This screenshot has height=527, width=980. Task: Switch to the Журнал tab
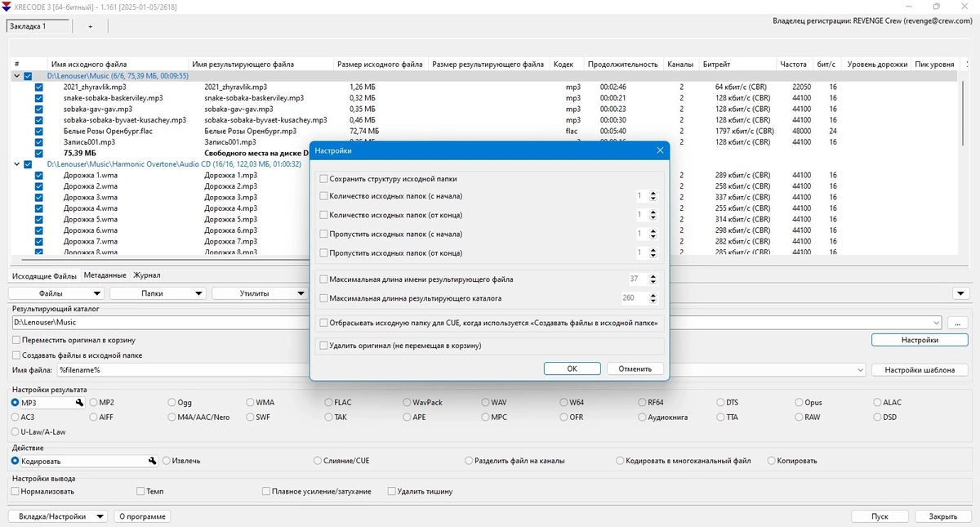[147, 276]
